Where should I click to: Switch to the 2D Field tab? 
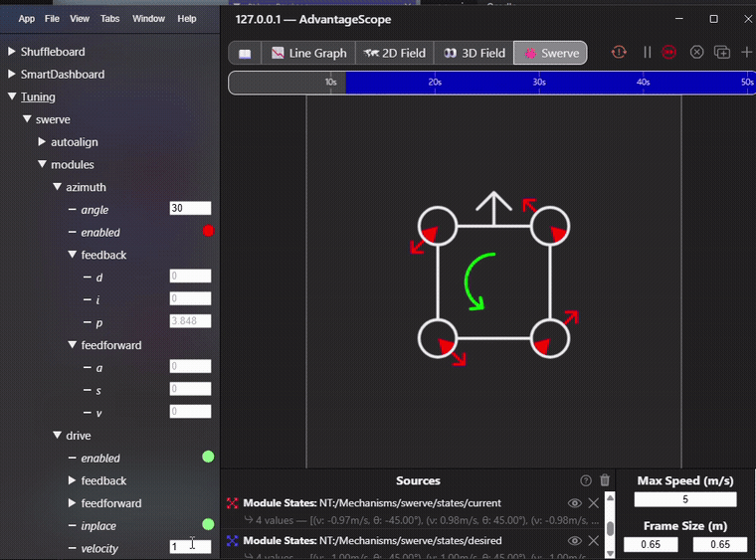pyautogui.click(x=395, y=53)
